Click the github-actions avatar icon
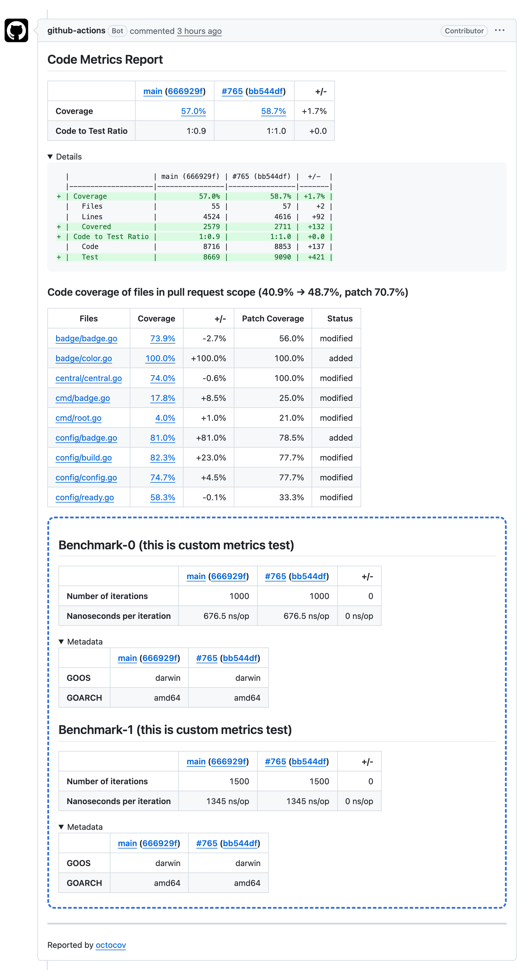Image resolution: width=526 pixels, height=980 pixels. click(x=16, y=30)
